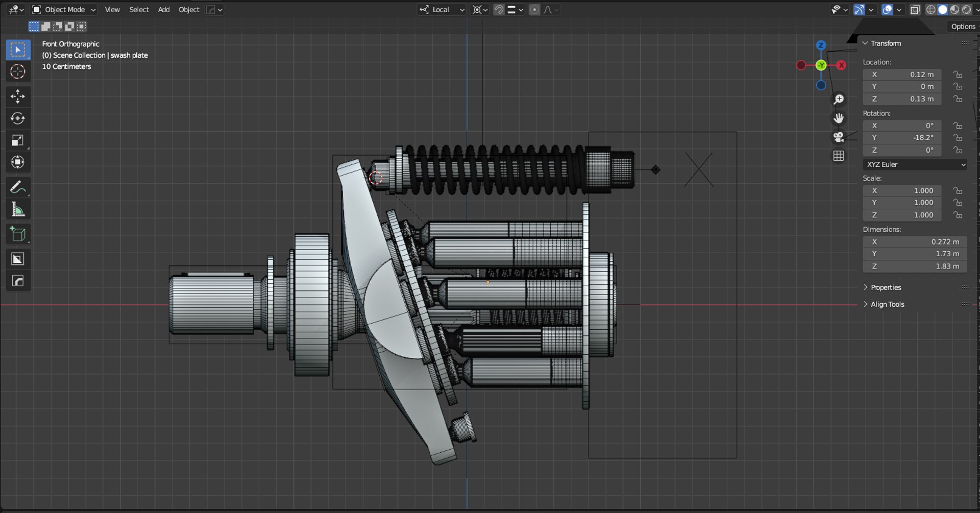Activate the Move tool

pyautogui.click(x=18, y=96)
